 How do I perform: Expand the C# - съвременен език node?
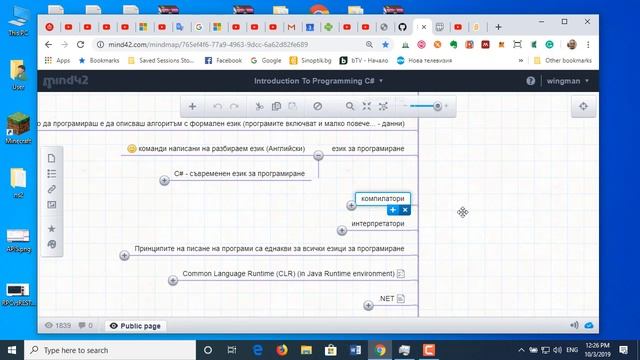pyautogui.click(x=164, y=180)
